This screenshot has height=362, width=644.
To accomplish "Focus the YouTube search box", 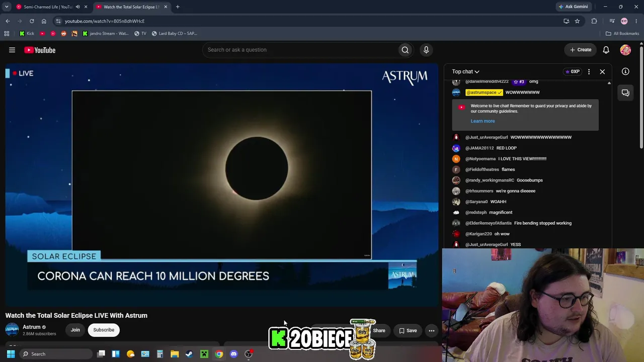I will click(x=300, y=50).
